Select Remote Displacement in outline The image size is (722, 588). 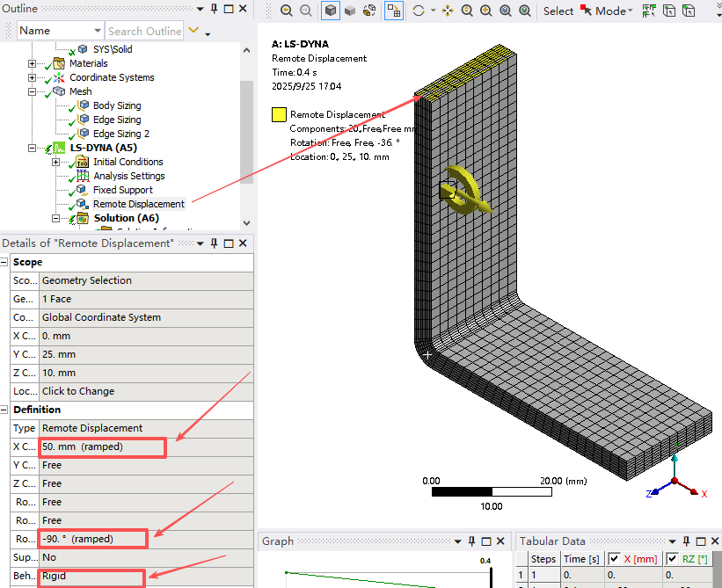(x=139, y=204)
